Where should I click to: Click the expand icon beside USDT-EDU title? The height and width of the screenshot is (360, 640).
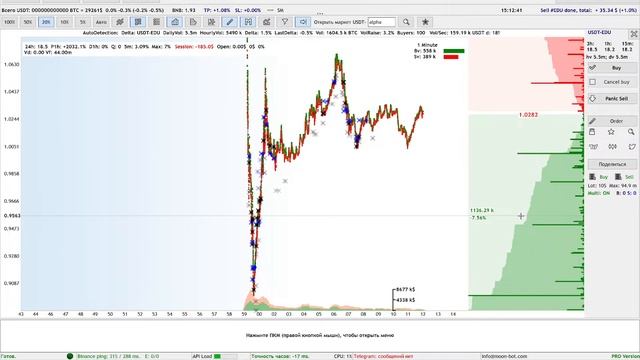[x=634, y=33]
